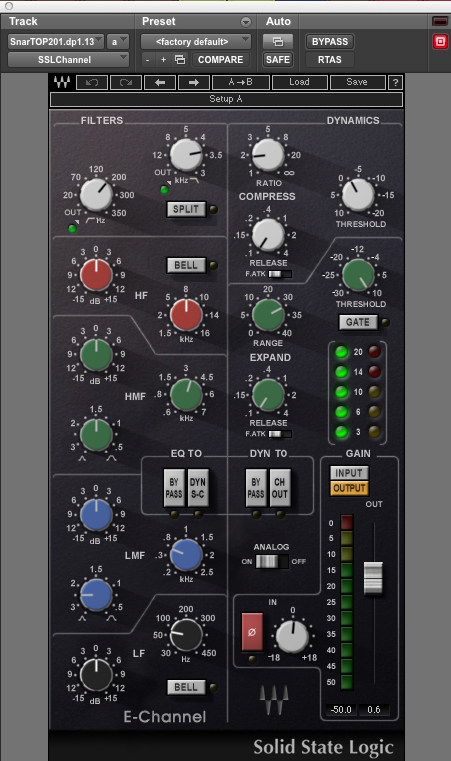This screenshot has height=761, width=451.
Task: Toggle the EQ TO DYN S-C button
Action: (198, 488)
